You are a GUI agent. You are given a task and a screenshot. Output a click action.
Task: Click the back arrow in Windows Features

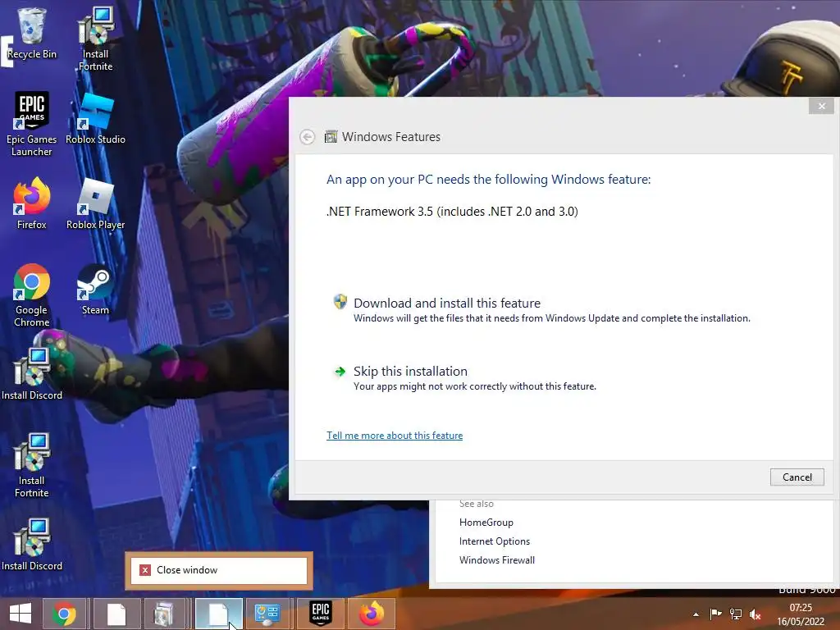[307, 137]
